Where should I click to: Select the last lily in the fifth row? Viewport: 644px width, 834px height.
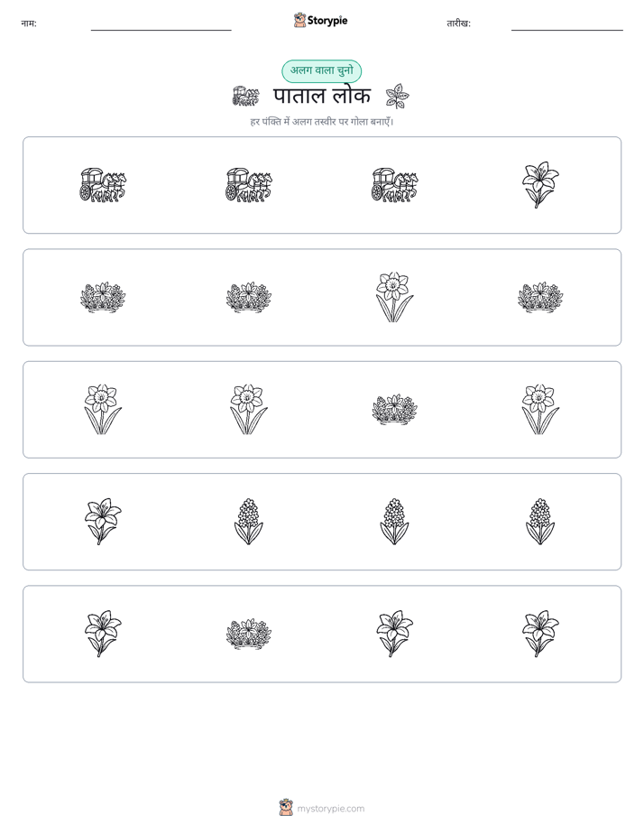point(540,634)
